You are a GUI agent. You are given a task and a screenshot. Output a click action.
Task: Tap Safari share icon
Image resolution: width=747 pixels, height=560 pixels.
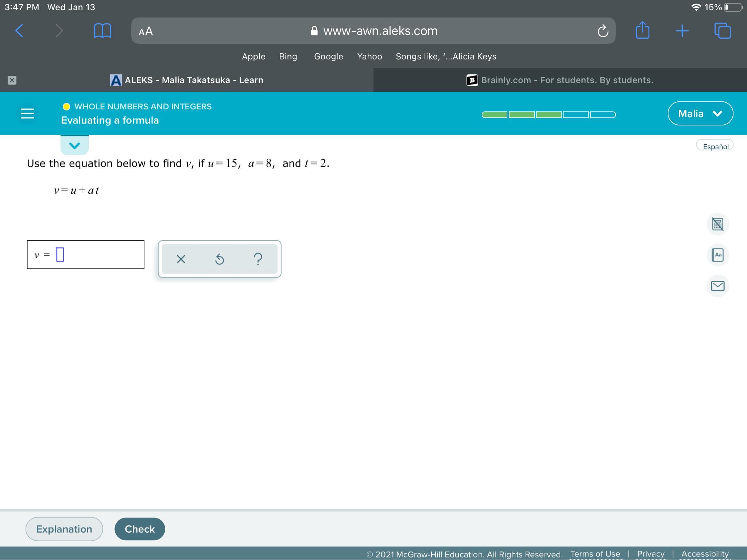(x=642, y=31)
